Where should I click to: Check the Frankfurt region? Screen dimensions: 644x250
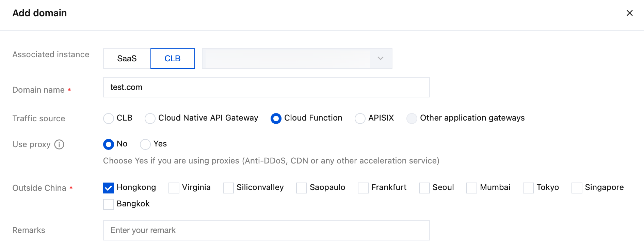coord(363,188)
